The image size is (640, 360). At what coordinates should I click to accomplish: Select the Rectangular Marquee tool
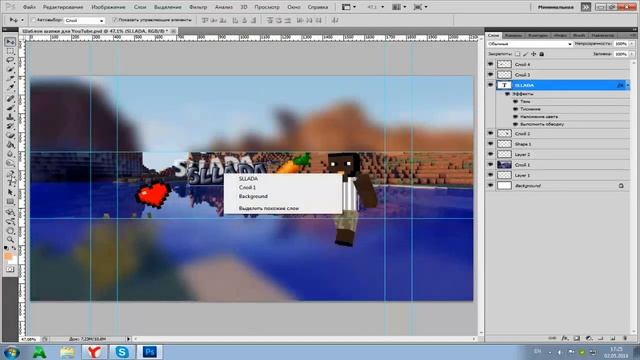[11, 51]
